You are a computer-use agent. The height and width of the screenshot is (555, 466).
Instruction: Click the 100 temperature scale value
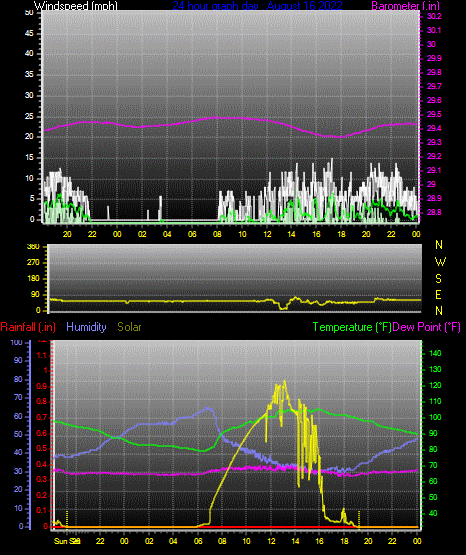[435, 417]
